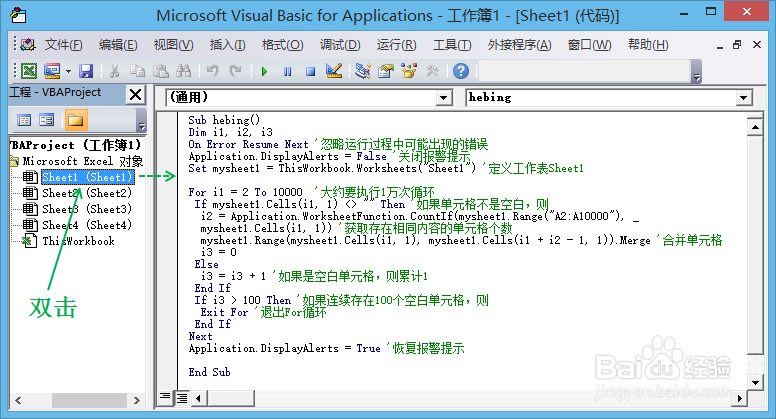Open the Project Explorer icon

pyautogui.click(x=363, y=71)
